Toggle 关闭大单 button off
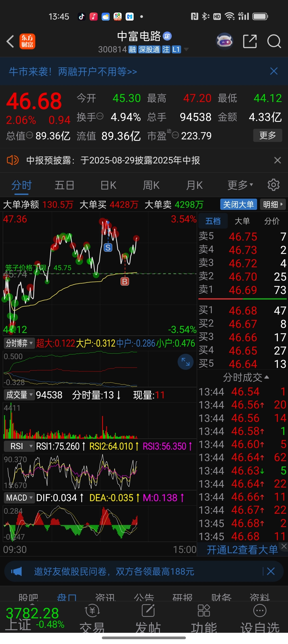 pos(238,205)
